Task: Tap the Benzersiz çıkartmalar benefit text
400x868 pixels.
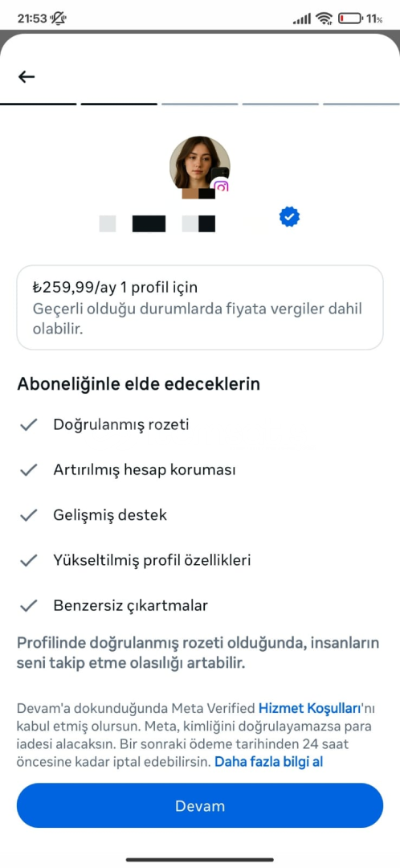Action: (x=131, y=605)
